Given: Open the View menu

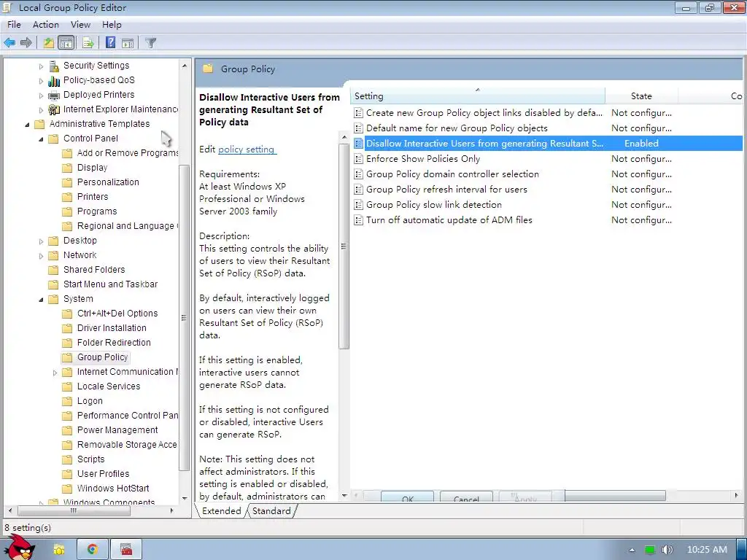Looking at the screenshot, I should point(80,25).
